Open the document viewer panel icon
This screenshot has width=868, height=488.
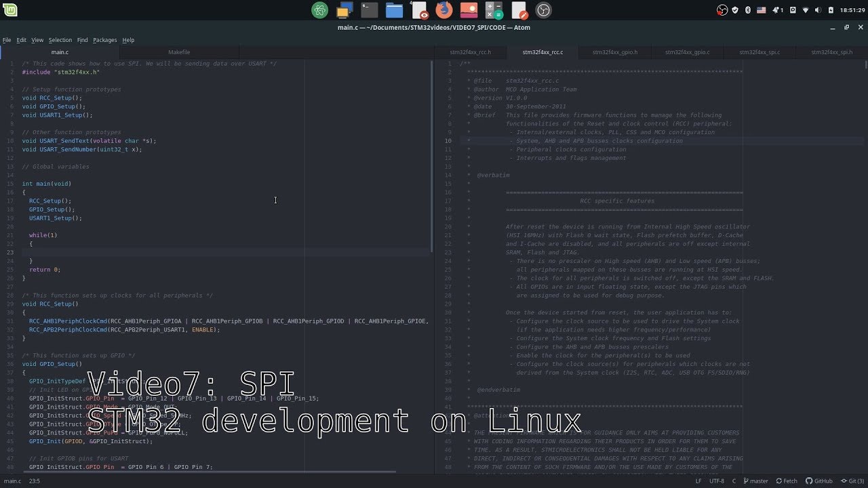(x=419, y=10)
